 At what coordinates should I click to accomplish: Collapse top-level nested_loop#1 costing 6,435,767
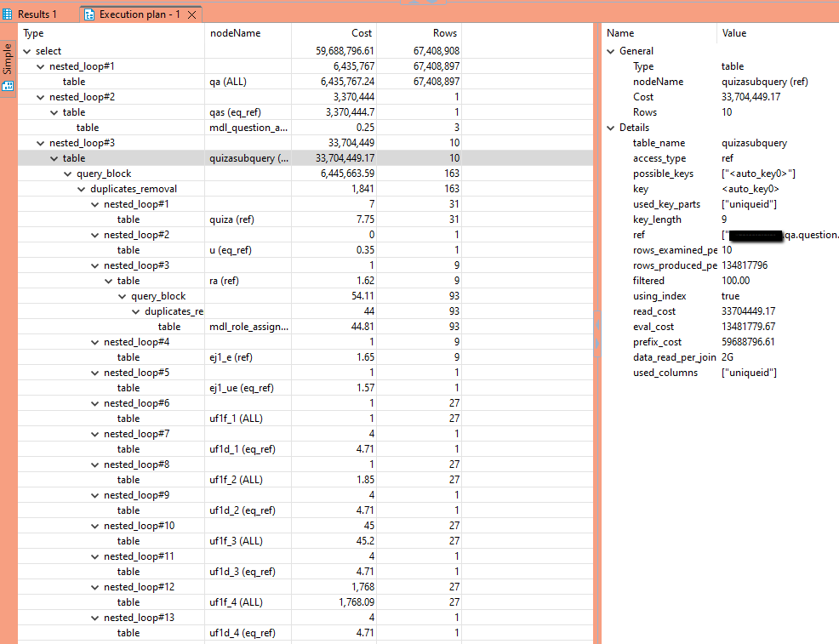point(41,67)
